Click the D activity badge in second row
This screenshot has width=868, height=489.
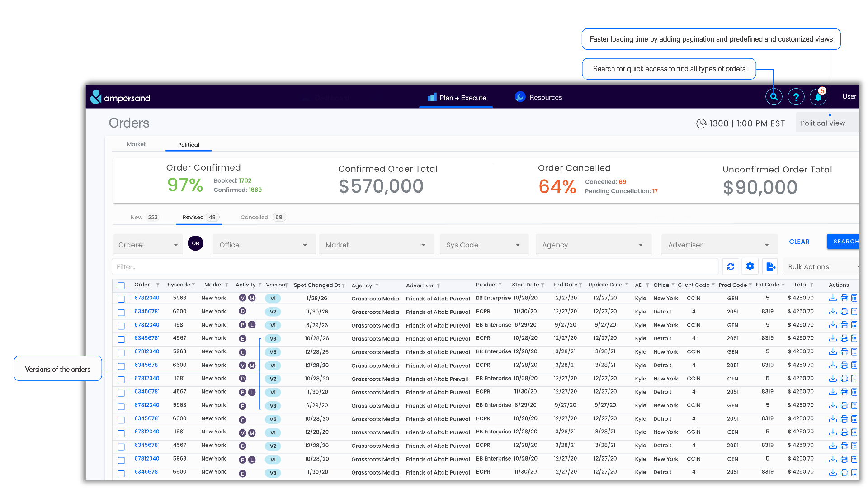tap(243, 311)
